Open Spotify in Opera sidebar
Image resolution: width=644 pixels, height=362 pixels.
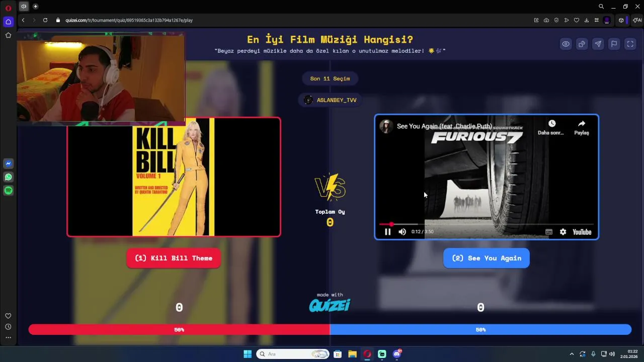(8, 191)
